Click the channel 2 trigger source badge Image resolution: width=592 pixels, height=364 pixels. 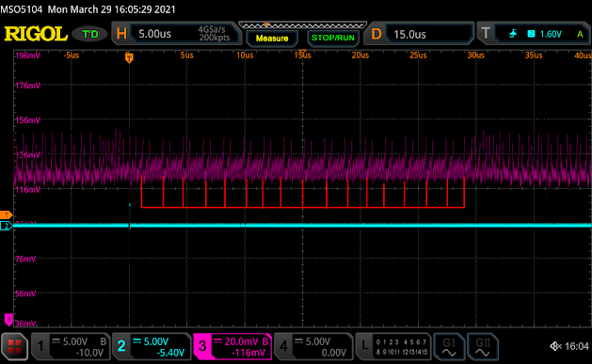pyautogui.click(x=531, y=34)
